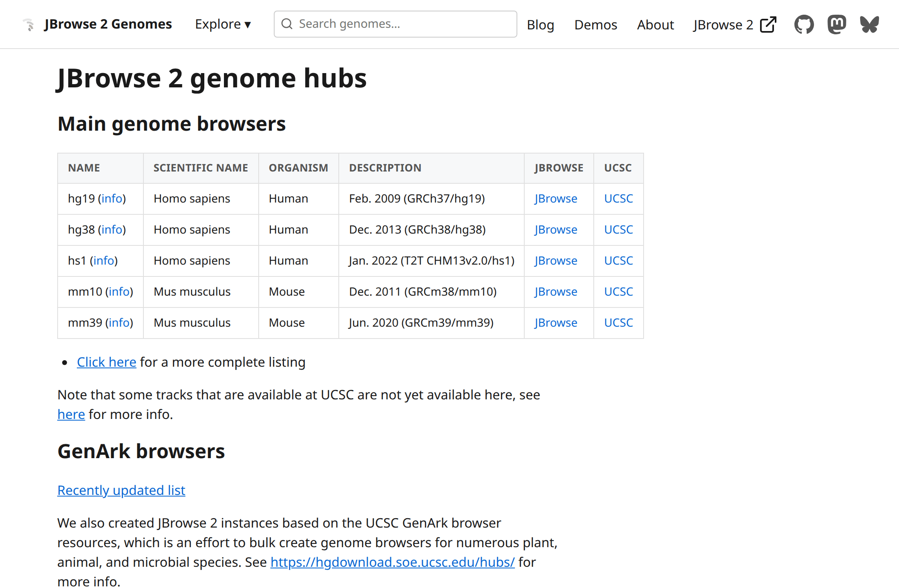Click the Organism column header
899x588 pixels.
coord(298,168)
